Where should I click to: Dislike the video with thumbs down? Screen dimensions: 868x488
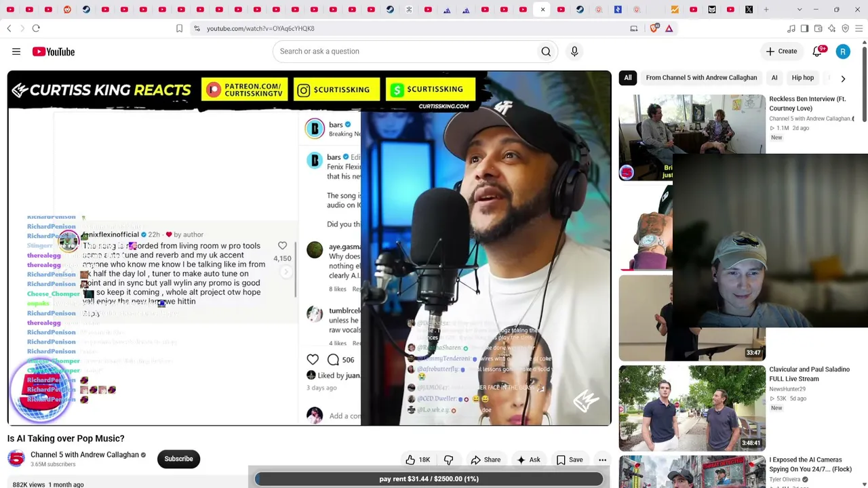click(x=449, y=460)
